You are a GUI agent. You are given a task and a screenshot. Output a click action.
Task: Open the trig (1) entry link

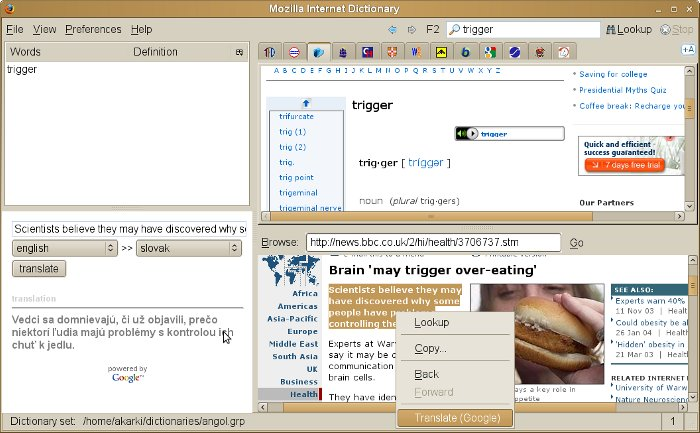tap(292, 132)
